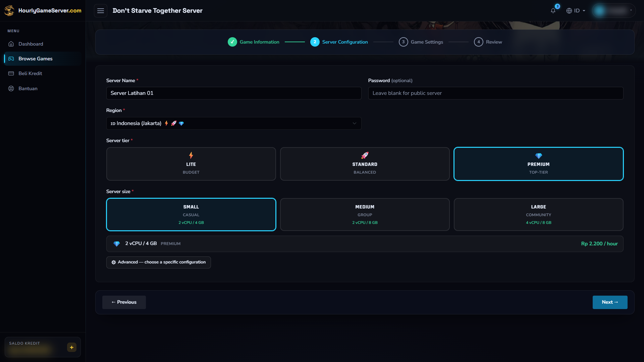Click the globe language icon
This screenshot has height=362, width=644.
[x=569, y=11]
